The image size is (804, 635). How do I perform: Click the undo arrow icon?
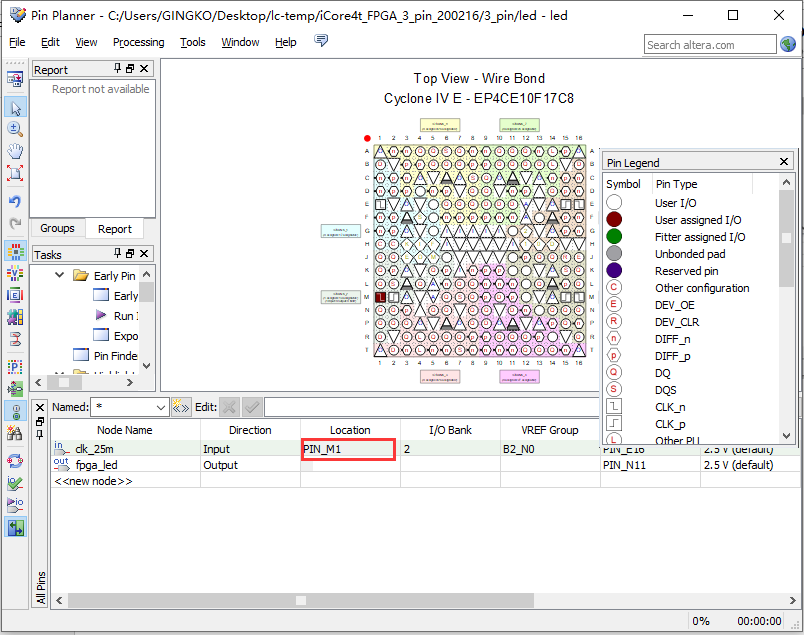[15, 202]
